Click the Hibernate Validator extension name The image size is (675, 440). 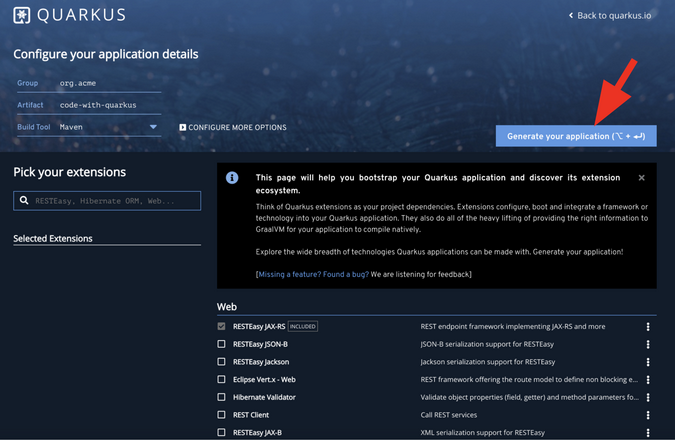point(264,397)
